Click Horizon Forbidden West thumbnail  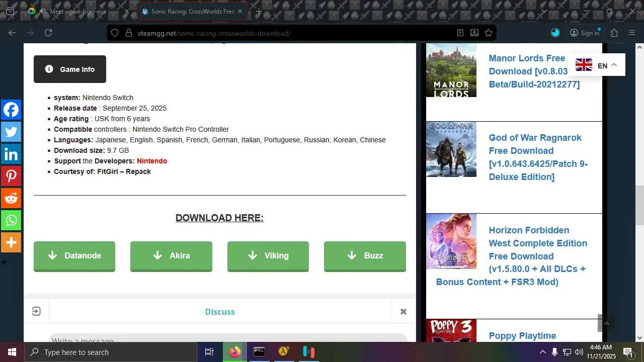pos(451,241)
